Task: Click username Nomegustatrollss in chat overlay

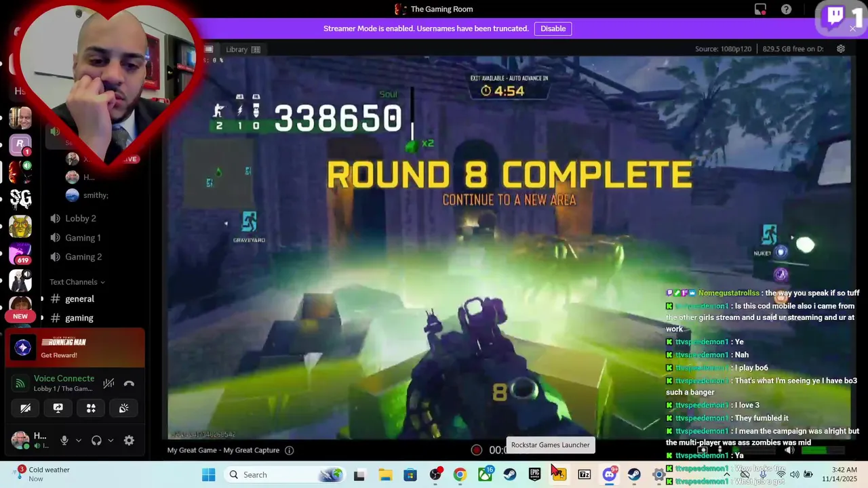Action: point(729,293)
